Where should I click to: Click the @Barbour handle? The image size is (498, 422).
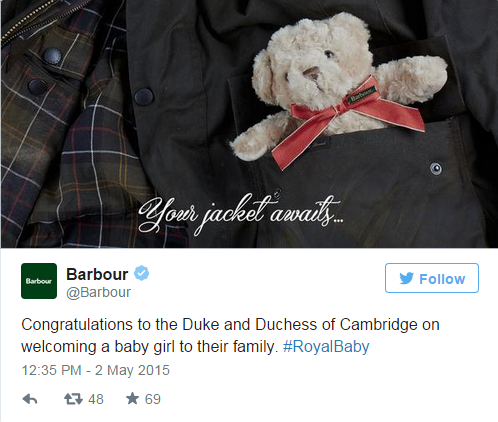point(98,292)
